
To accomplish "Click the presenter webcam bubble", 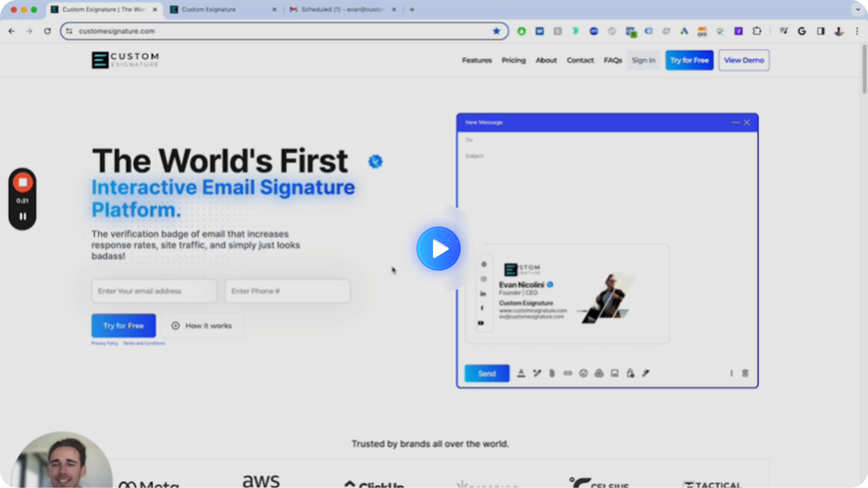I will point(63,460).
